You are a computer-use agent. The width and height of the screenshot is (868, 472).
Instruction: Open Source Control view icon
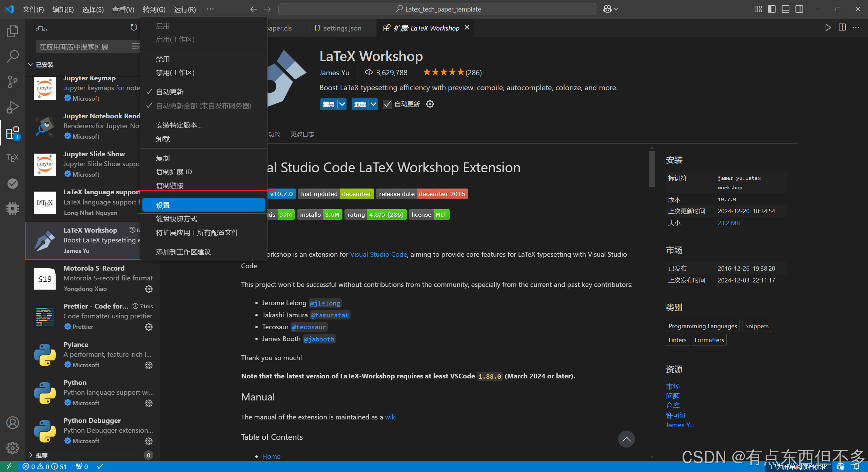coord(13,82)
